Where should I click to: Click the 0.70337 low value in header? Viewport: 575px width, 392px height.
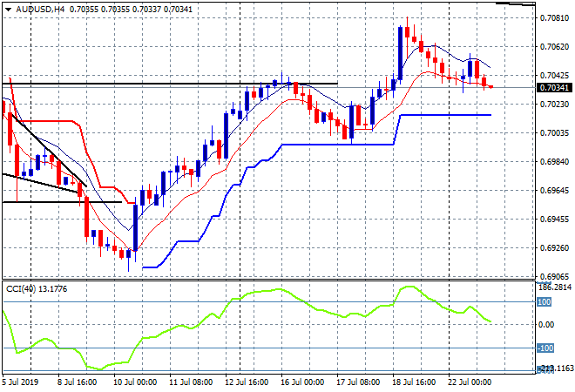[x=146, y=10]
